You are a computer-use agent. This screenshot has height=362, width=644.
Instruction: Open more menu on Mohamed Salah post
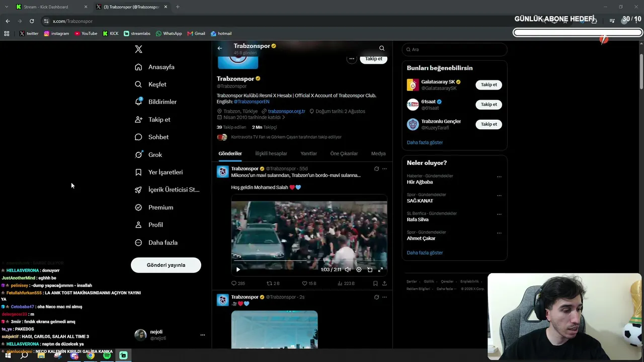[384, 169]
